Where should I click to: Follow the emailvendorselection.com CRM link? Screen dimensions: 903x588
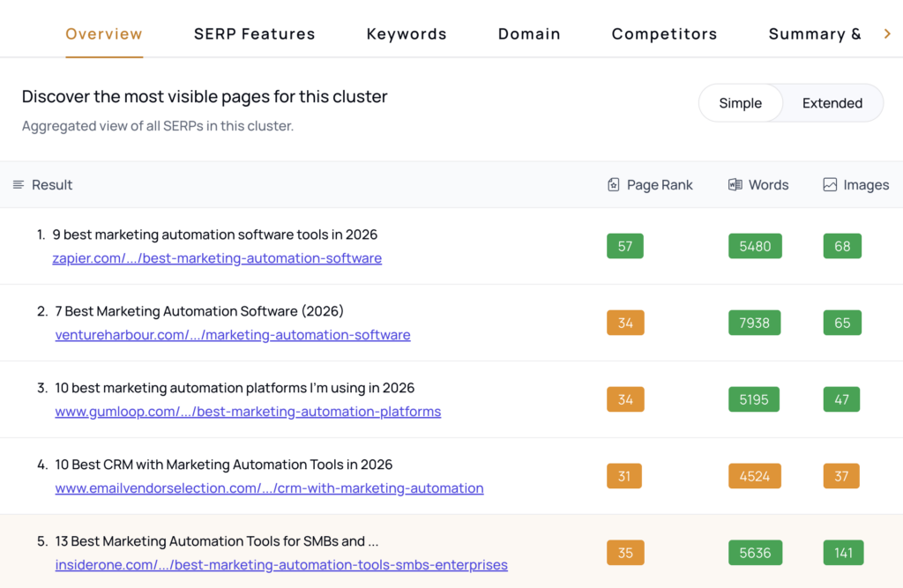pyautogui.click(x=269, y=488)
